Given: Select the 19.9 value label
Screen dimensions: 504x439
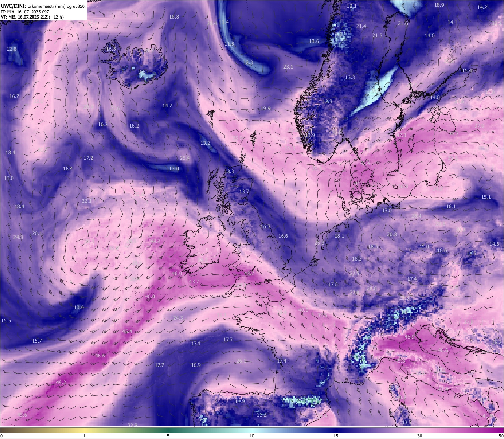Looking at the screenshot, I should coord(265,109).
